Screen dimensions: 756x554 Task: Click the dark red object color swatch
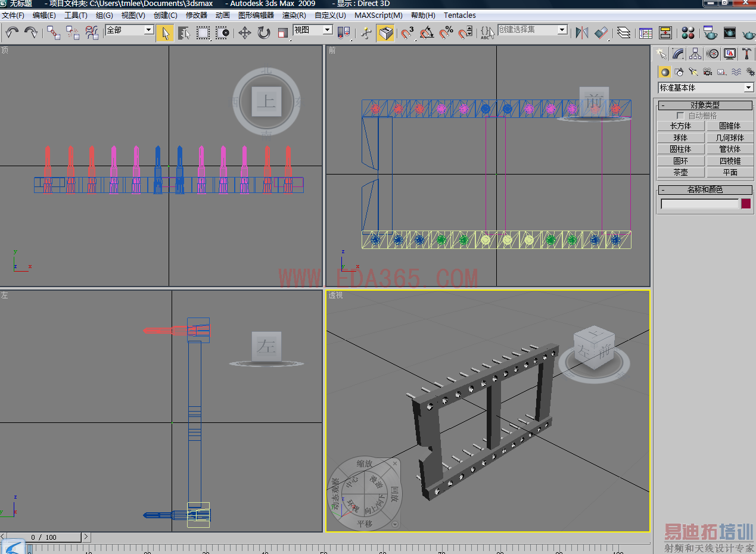tap(746, 204)
